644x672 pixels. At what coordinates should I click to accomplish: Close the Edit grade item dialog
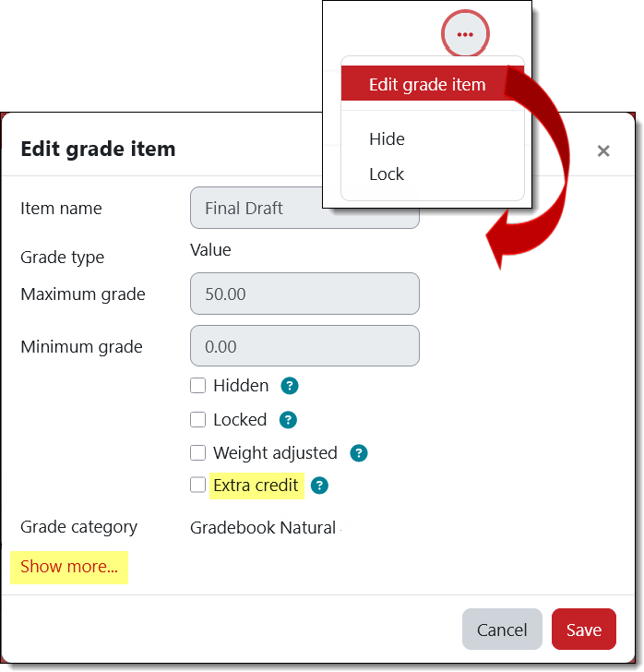click(603, 150)
